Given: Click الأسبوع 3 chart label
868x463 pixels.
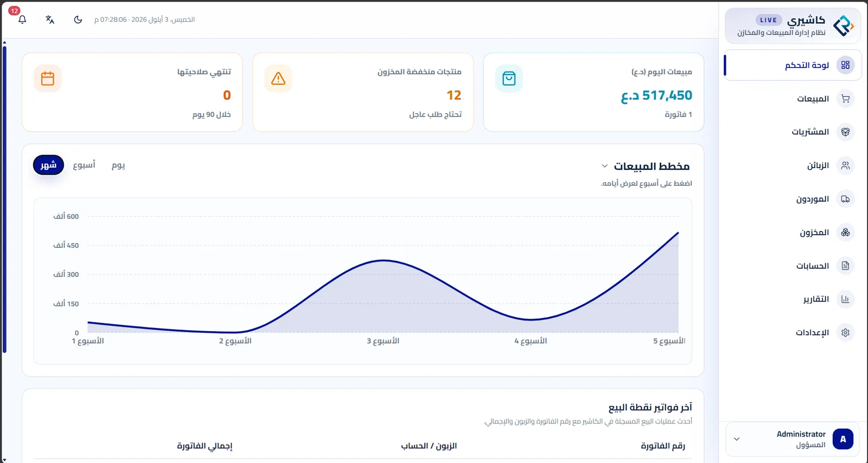Looking at the screenshot, I should click(x=383, y=341).
